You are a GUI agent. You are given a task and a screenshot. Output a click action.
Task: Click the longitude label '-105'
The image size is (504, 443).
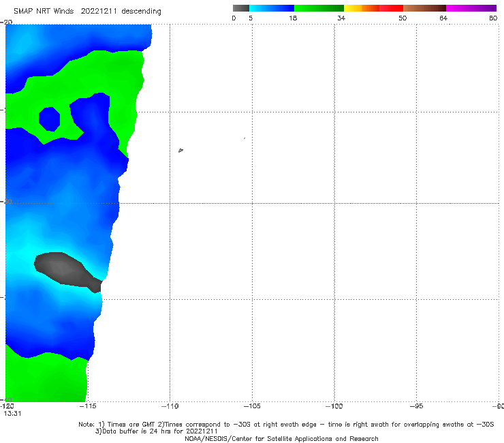(252, 406)
